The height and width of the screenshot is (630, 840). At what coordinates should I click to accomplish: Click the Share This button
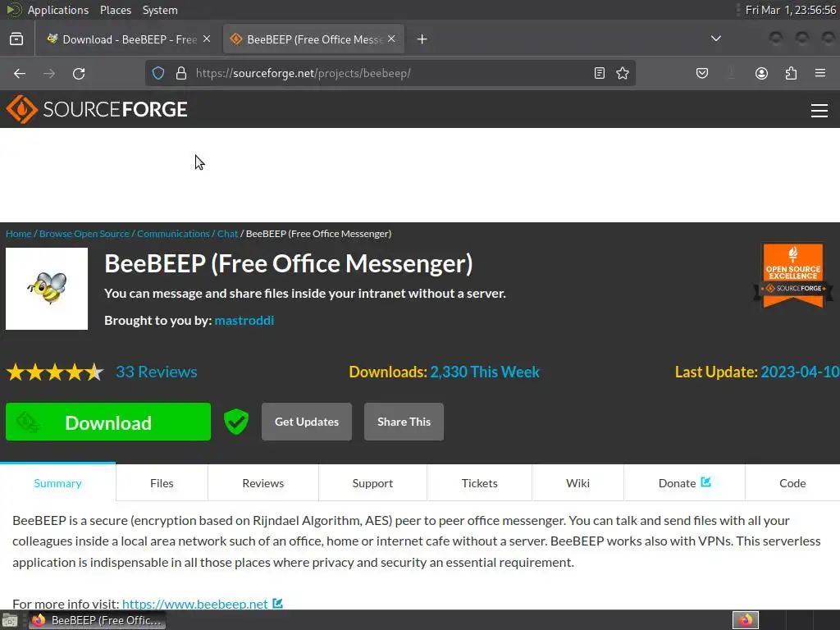coord(404,422)
